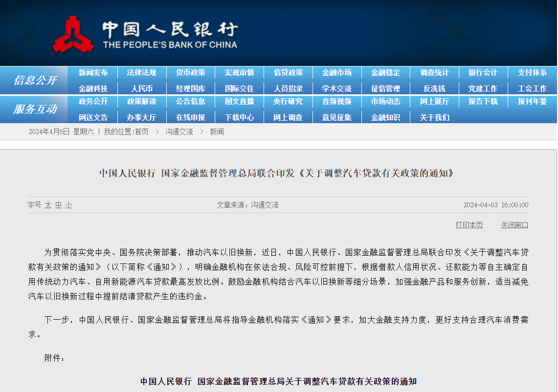Visit the 工会工作 page
The height and width of the screenshot is (392, 558).
click(x=532, y=88)
